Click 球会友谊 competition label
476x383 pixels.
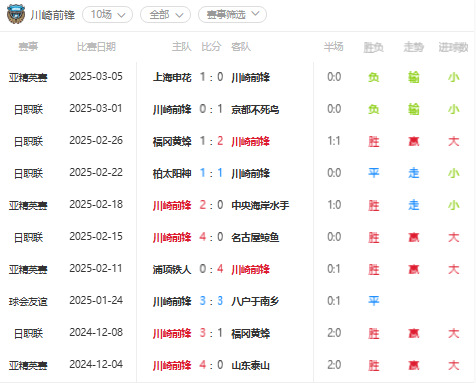[x=28, y=302]
